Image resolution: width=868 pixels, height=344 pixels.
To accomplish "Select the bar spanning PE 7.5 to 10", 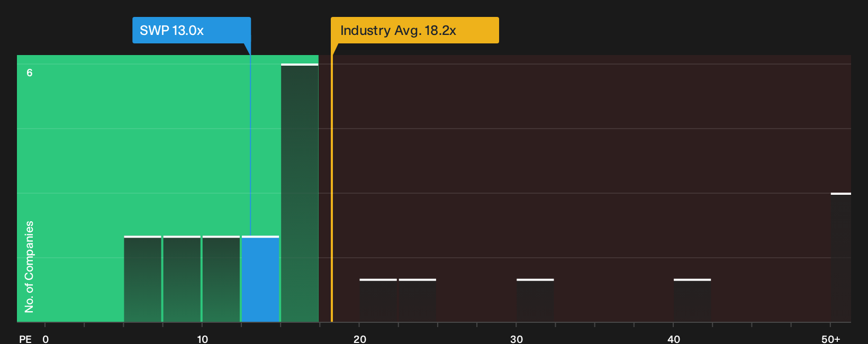I will tap(182, 279).
